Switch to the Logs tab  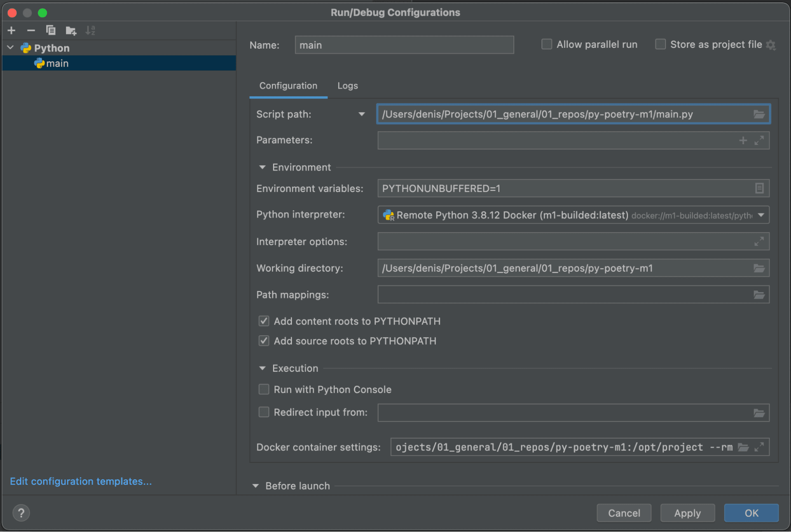tap(347, 86)
